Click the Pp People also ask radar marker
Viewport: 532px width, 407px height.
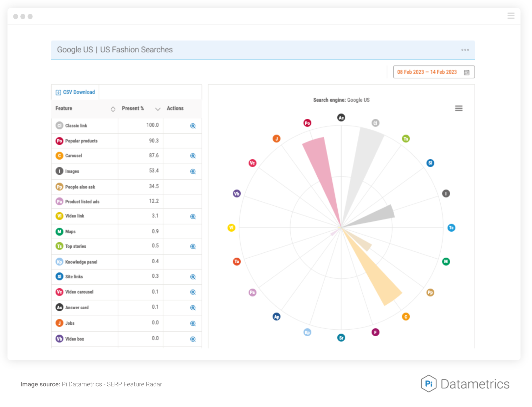click(x=430, y=293)
